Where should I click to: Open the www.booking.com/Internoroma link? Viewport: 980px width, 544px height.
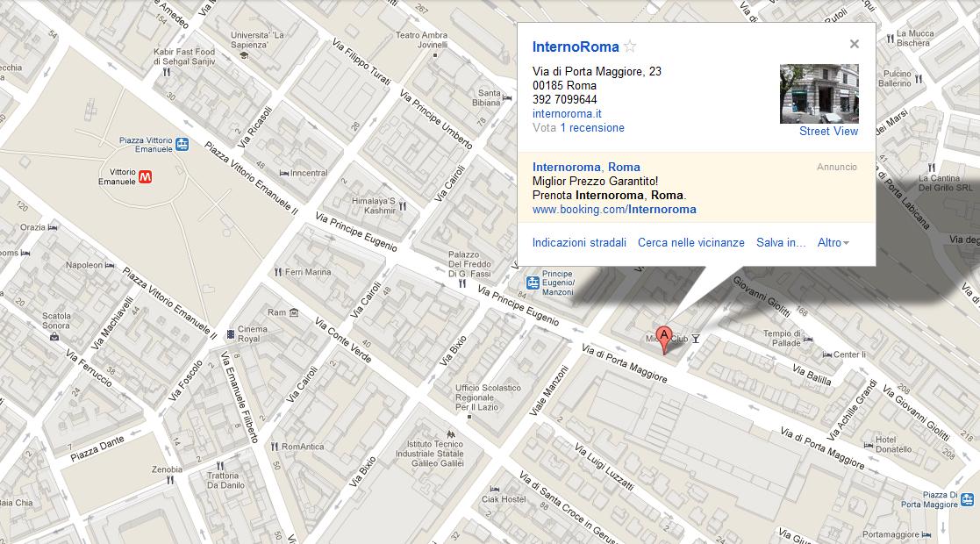tap(614, 210)
